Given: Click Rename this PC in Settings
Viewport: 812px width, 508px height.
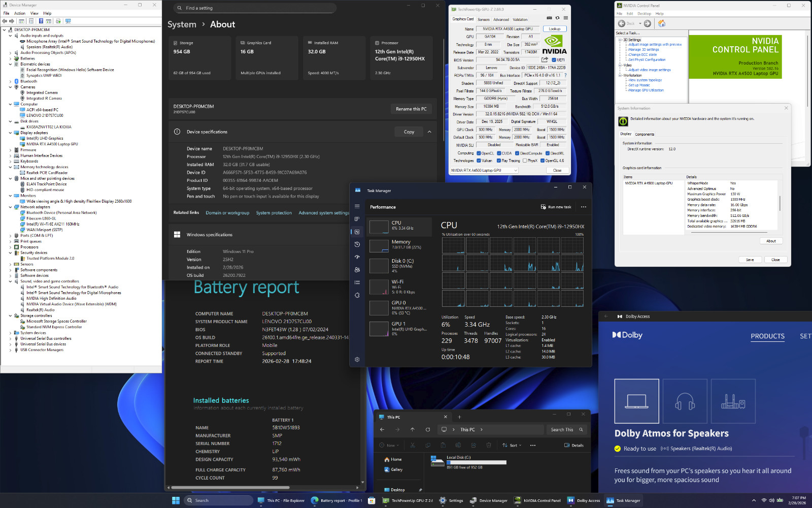Looking at the screenshot, I should click(x=411, y=109).
